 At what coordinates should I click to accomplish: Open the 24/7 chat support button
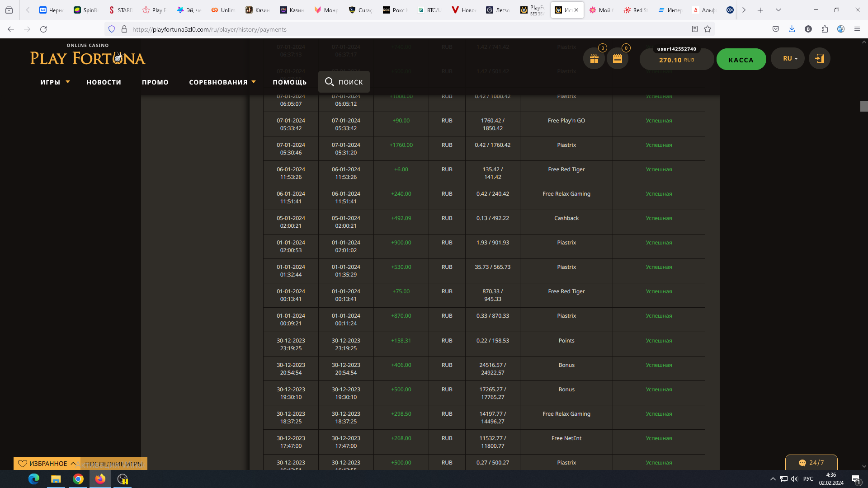tap(811, 463)
